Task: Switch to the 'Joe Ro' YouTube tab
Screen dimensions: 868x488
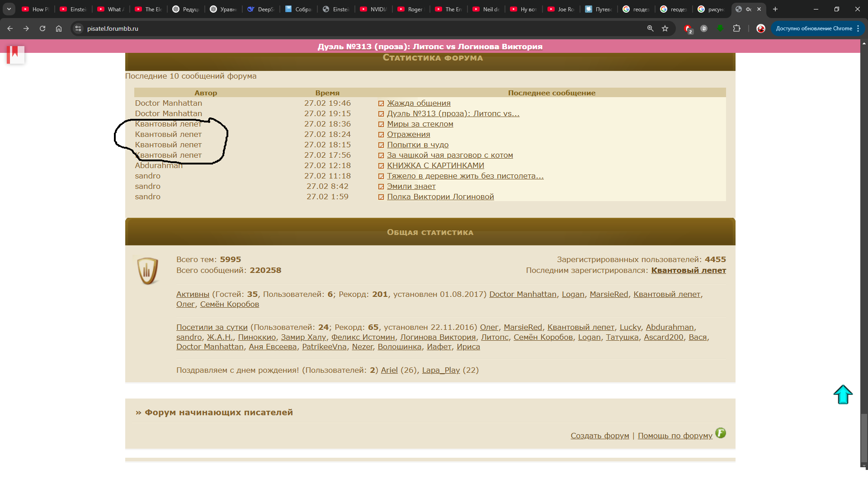Action: pyautogui.click(x=561, y=9)
